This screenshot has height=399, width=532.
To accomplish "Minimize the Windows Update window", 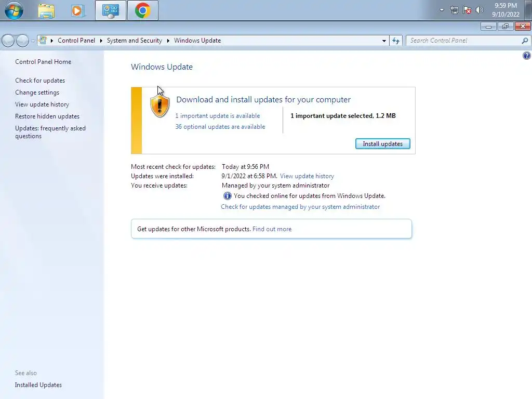I will 488,26.
